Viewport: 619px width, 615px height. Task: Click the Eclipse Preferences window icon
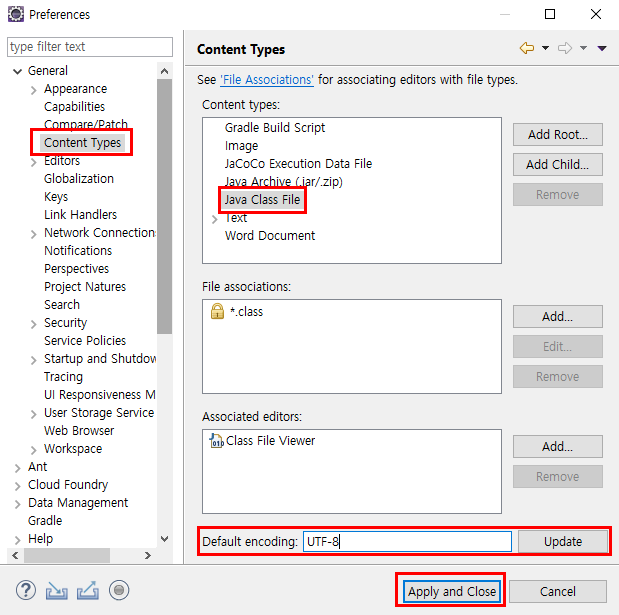(16, 14)
